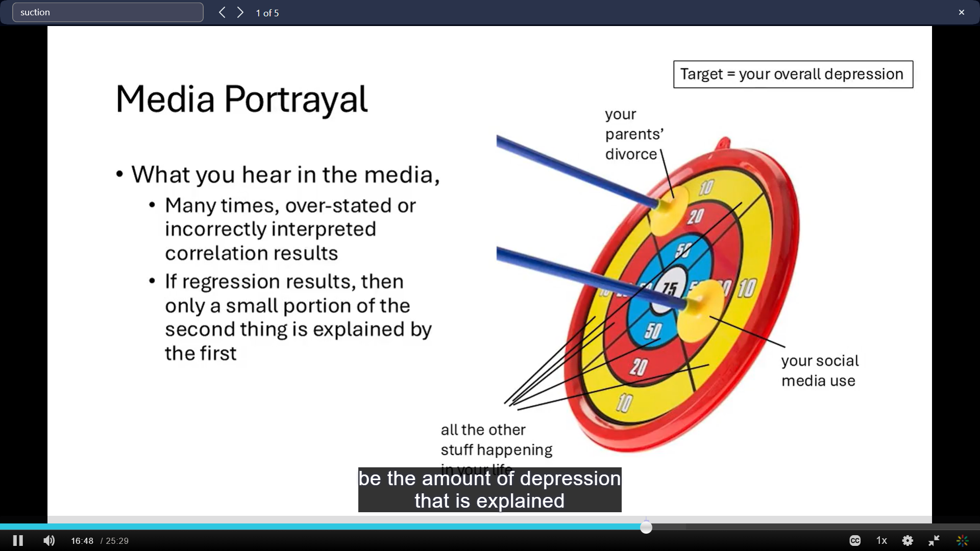Screen dimensions: 980x551
Task: Click the 16:48 elapsed time display
Action: 82,541
